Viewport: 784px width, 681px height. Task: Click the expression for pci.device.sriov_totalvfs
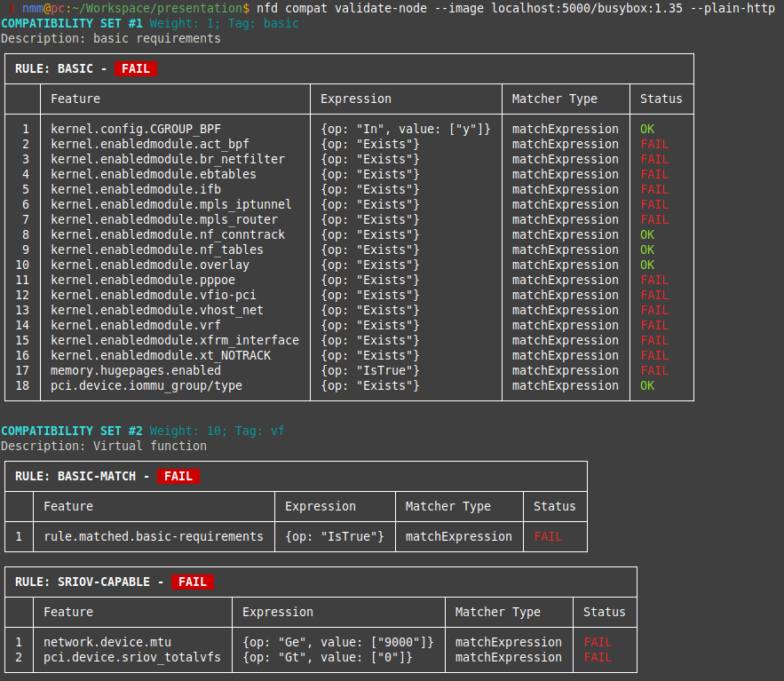(327, 657)
